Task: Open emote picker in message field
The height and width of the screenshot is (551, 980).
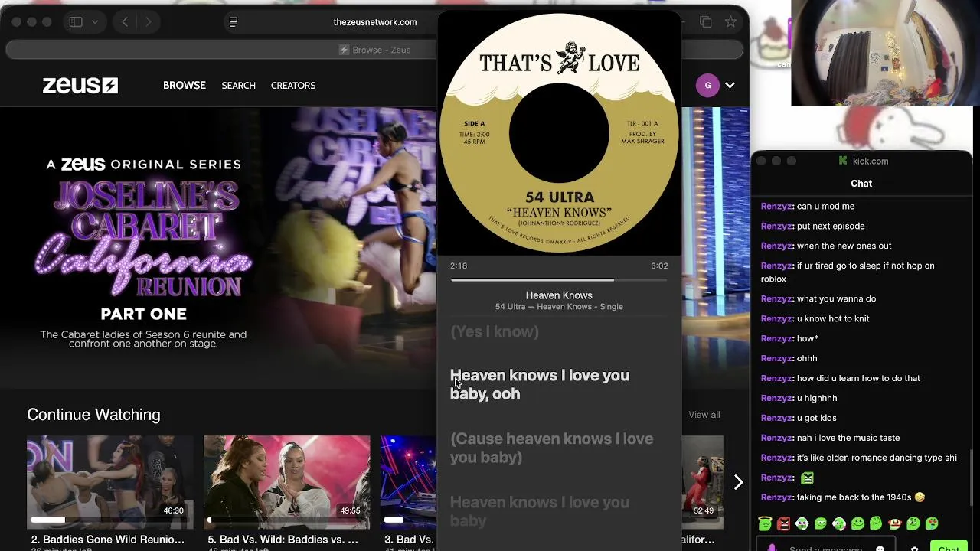Action: (880, 548)
